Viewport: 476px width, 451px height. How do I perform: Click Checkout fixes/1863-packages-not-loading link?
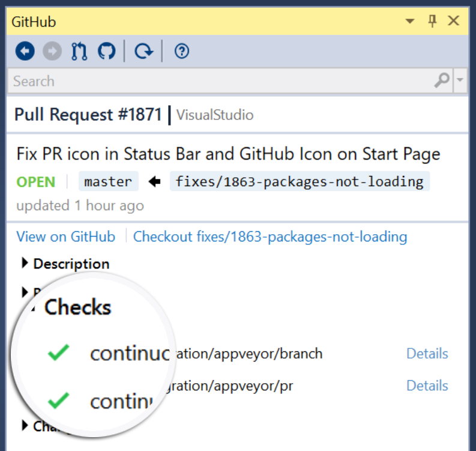pos(270,237)
